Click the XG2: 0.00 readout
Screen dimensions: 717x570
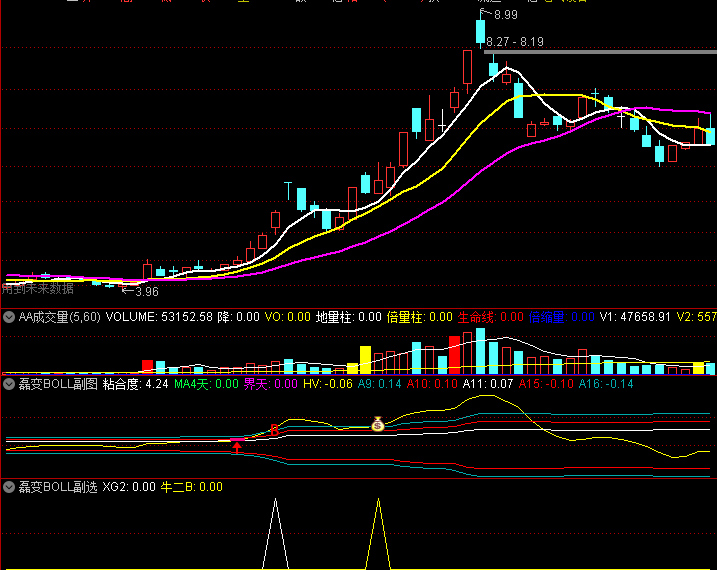pos(129,487)
